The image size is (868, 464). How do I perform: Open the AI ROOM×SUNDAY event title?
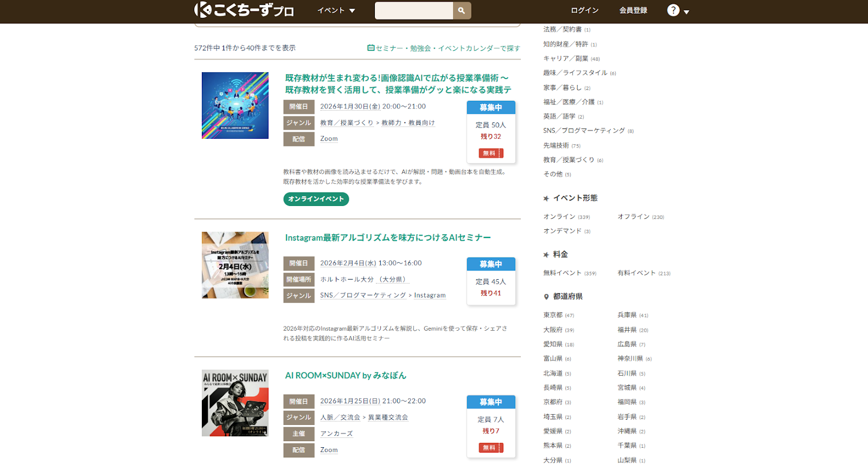[345, 375]
